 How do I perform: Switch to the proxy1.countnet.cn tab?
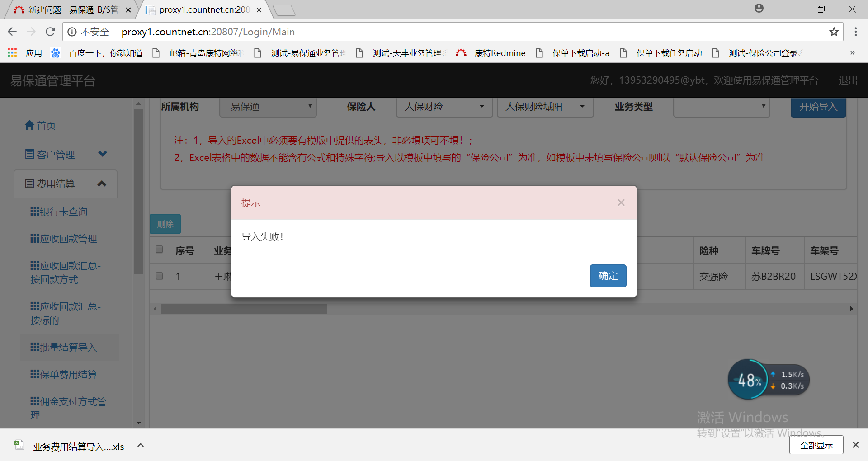pos(203,9)
